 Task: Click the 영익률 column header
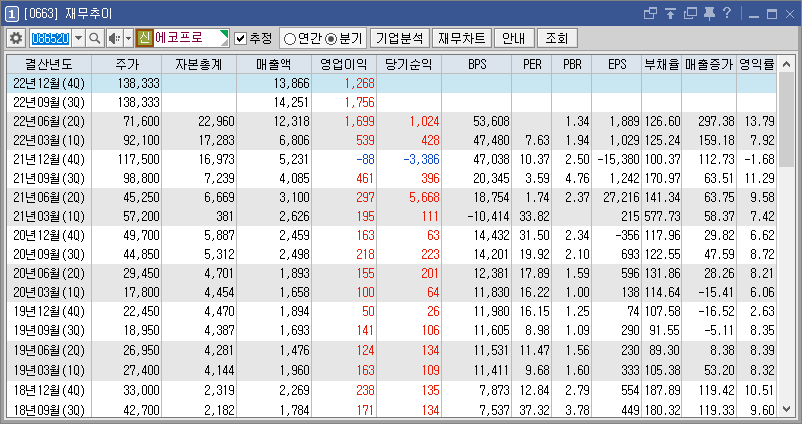coord(757,64)
